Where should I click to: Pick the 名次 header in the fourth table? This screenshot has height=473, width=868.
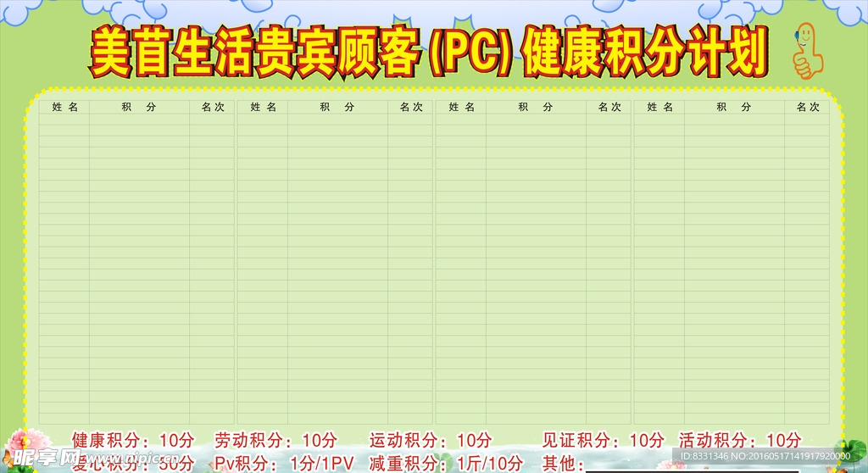[x=808, y=107]
